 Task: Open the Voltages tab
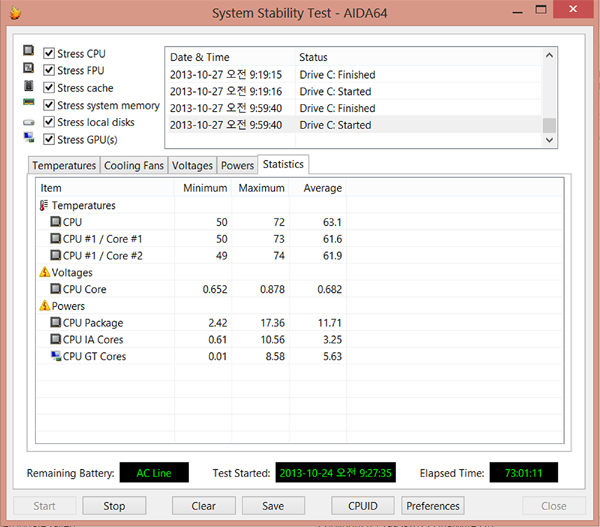pyautogui.click(x=192, y=165)
